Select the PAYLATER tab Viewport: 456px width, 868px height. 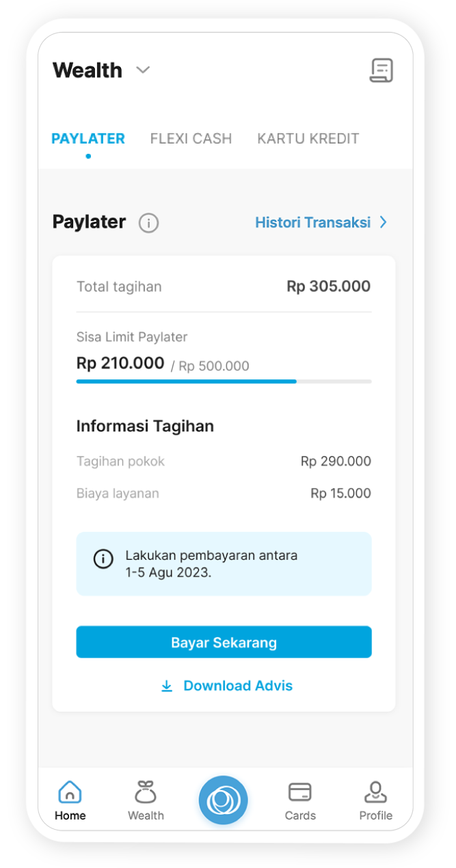pyautogui.click(x=88, y=139)
